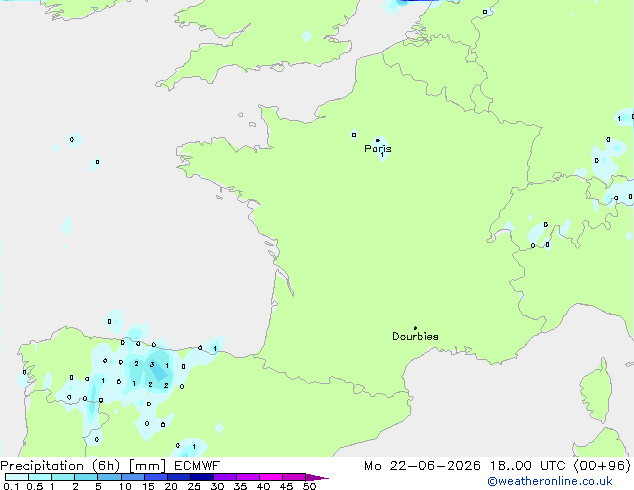Click the ECMWF model label
Screen dimensions: 634x490
pyautogui.click(x=197, y=466)
